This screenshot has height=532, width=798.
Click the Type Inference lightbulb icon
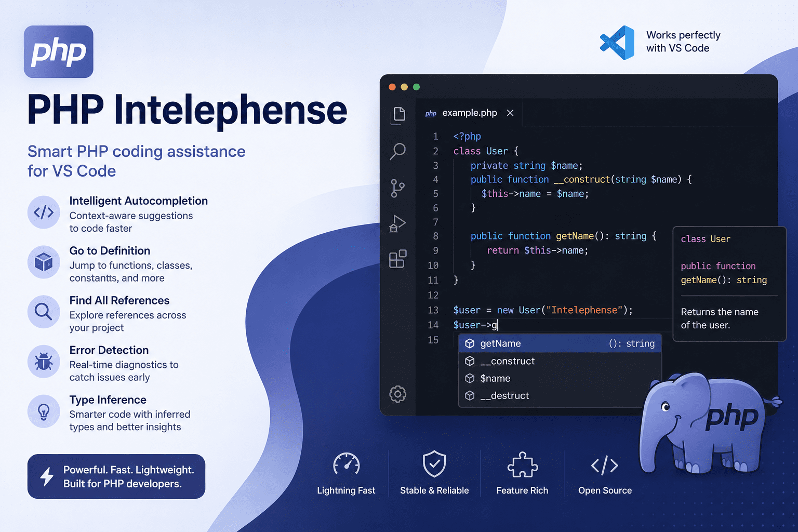pyautogui.click(x=44, y=411)
